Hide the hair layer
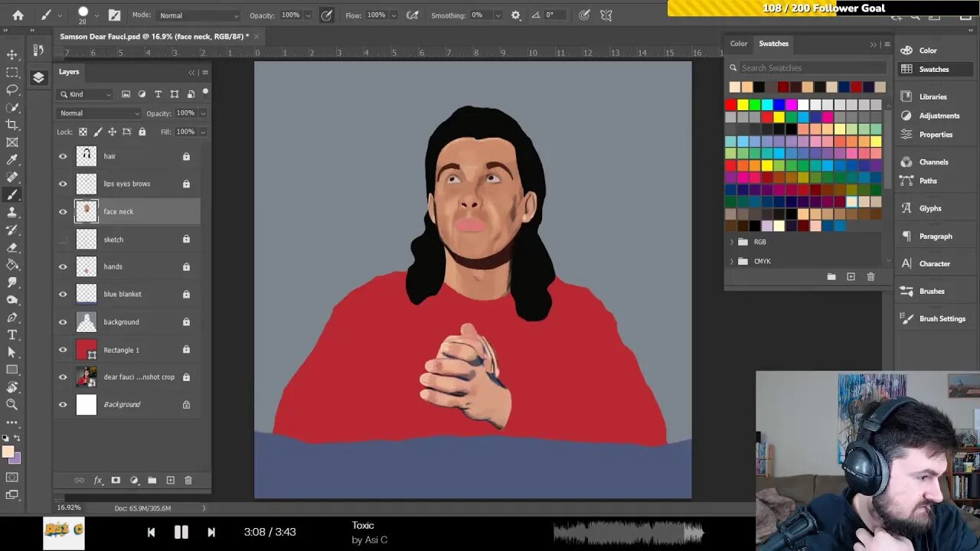980x551 pixels. 63,156
